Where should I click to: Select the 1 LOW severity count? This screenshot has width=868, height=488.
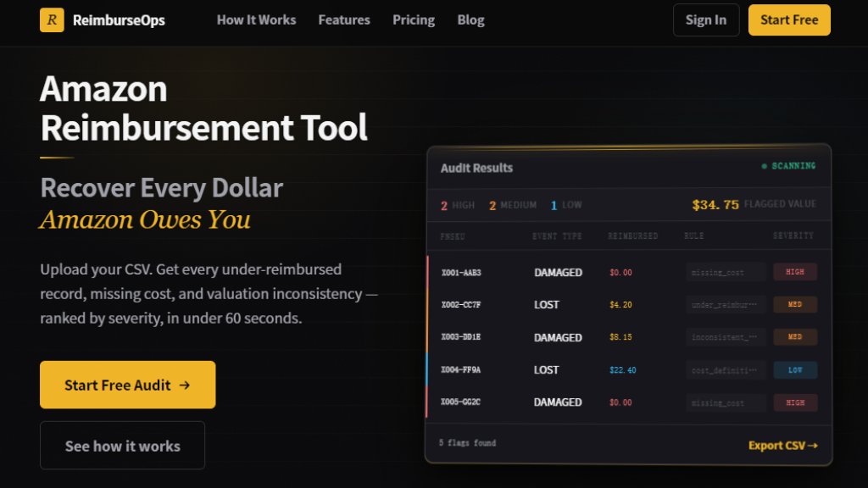coord(565,205)
